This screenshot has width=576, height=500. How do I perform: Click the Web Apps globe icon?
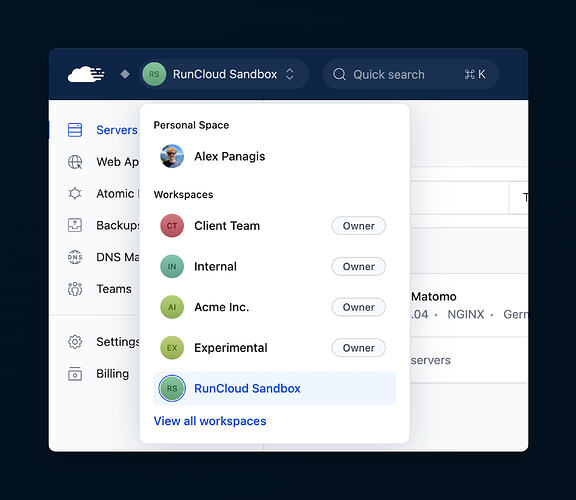tap(75, 162)
